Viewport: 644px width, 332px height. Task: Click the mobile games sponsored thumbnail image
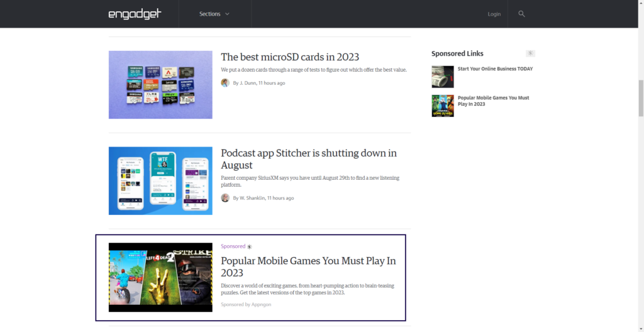(x=160, y=277)
